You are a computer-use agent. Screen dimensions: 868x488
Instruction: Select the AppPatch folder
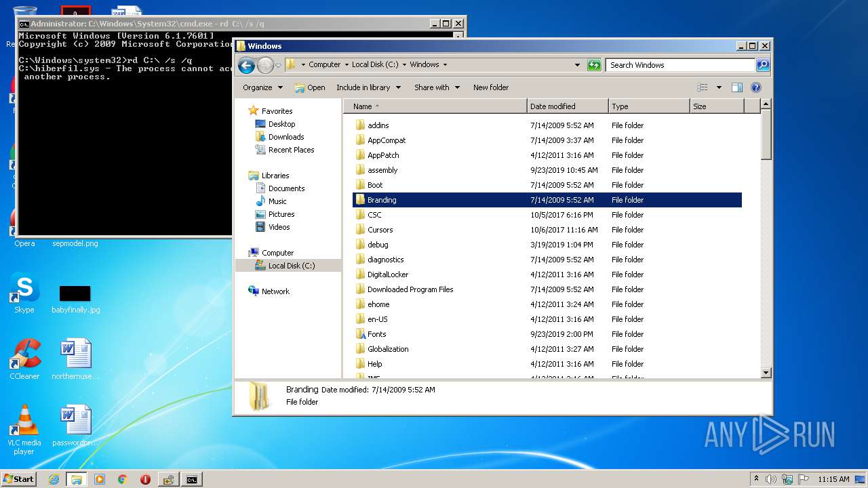[383, 155]
